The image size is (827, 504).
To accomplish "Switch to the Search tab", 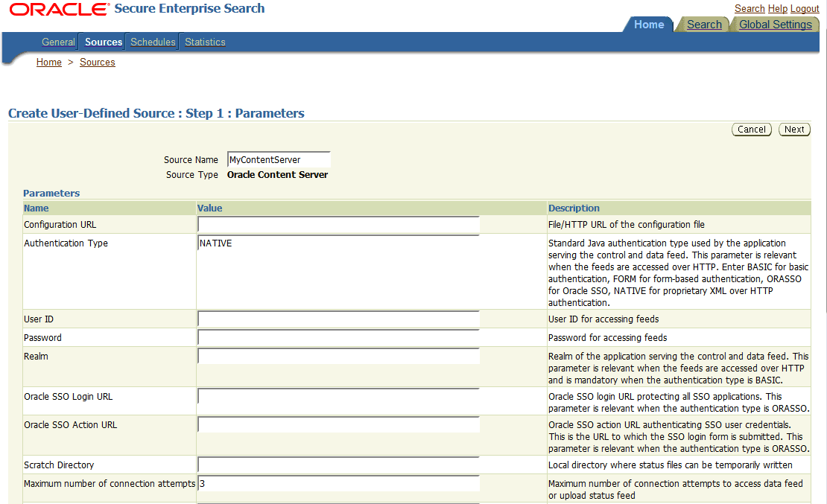I will click(x=704, y=25).
